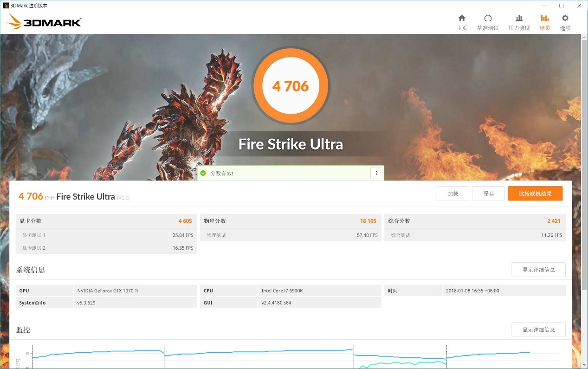Viewport: 588px width, 369px height.
Task: Show detailed info for 系统信息 section
Action: [538, 270]
